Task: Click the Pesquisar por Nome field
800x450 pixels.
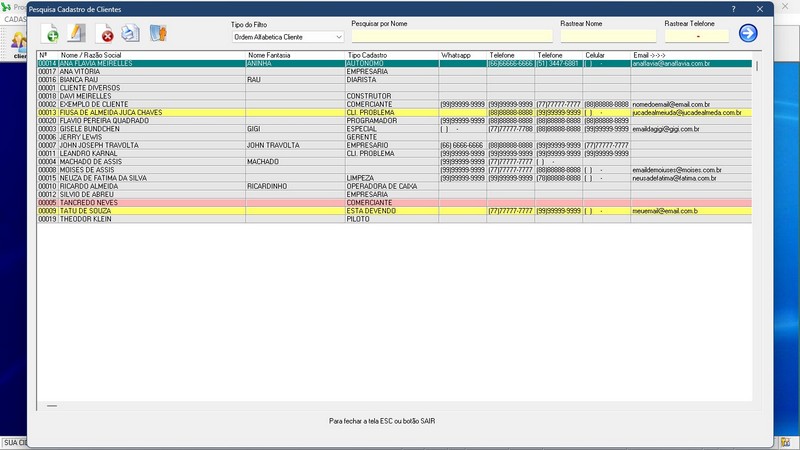Action: (452, 36)
